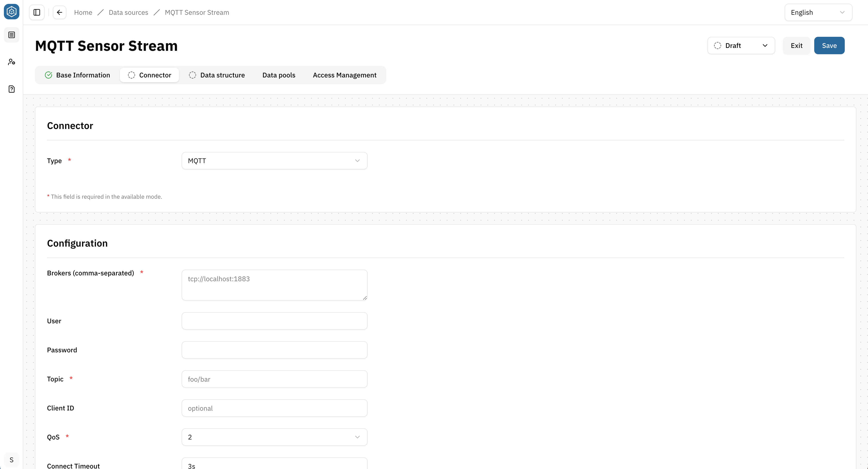Switch to the Data pools tab
Viewport: 868px width, 469px height.
tap(279, 75)
